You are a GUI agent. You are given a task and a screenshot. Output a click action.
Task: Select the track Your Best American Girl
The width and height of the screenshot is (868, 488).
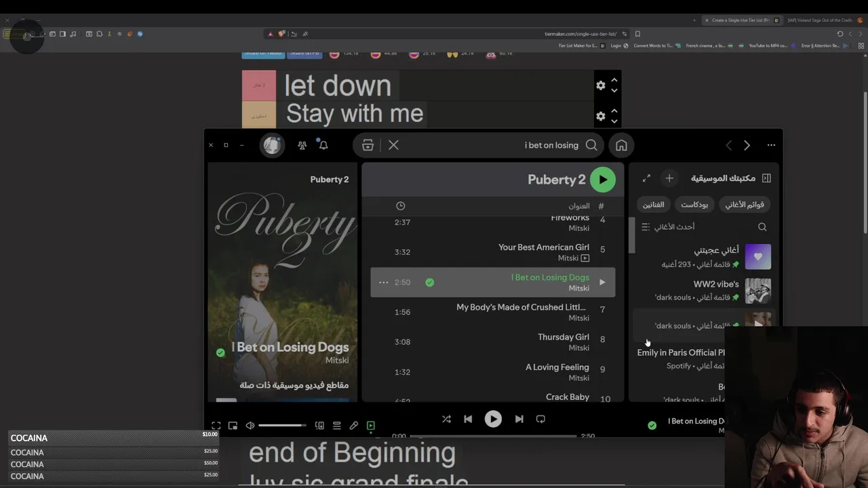click(x=493, y=252)
